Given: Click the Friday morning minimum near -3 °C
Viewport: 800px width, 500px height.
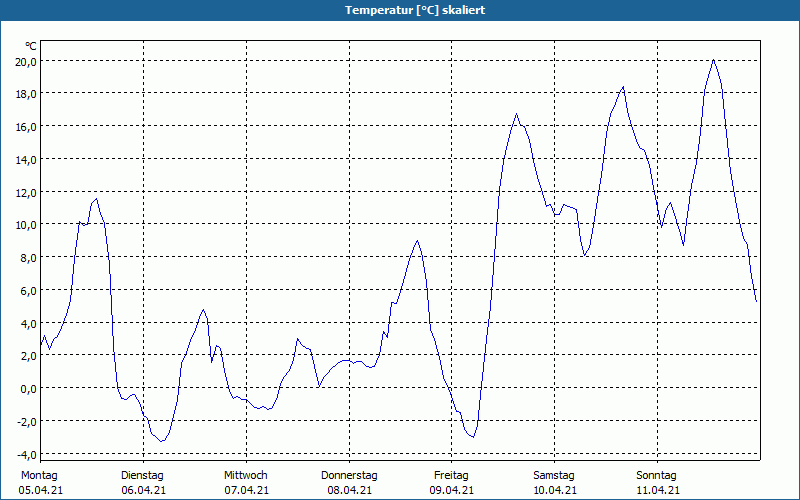Looking at the screenshot, I should click(473, 437).
